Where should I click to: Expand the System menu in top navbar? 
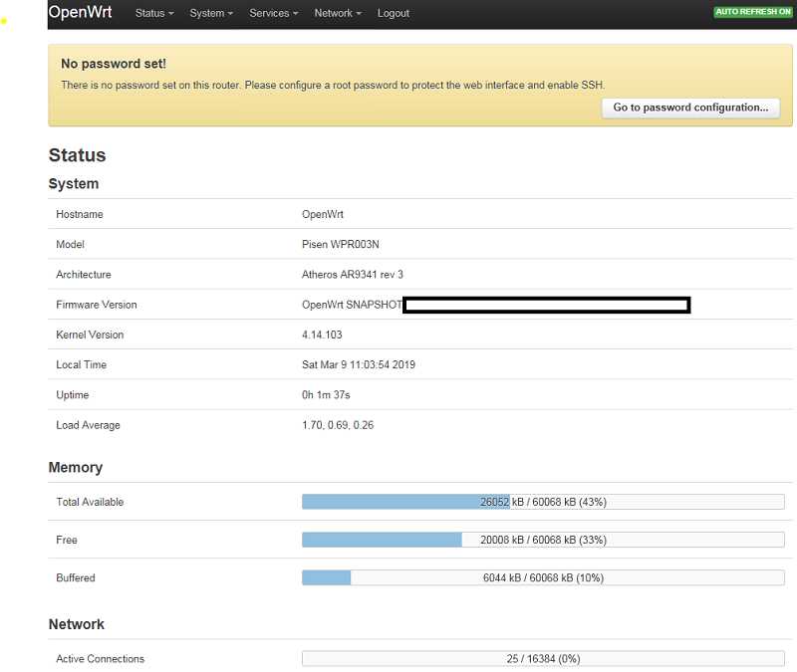tap(211, 13)
